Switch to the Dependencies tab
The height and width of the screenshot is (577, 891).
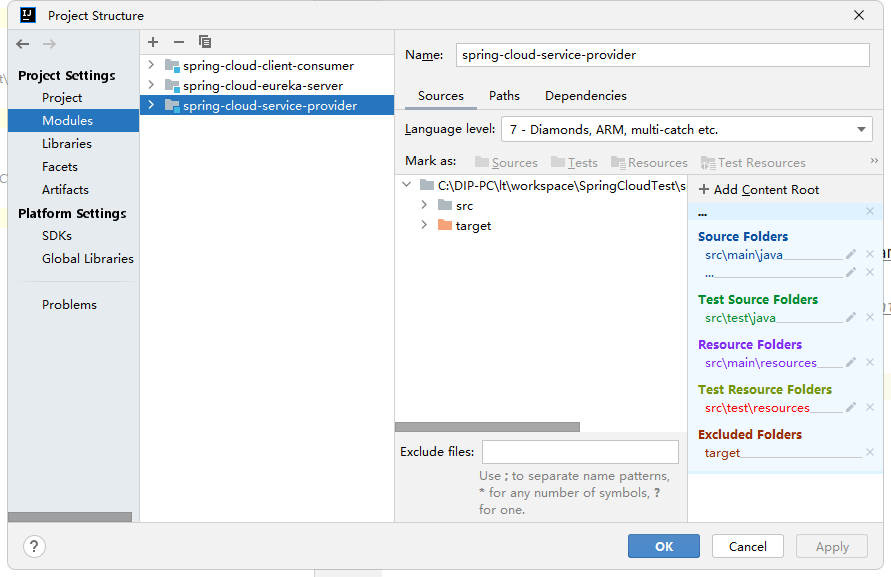pyautogui.click(x=586, y=96)
